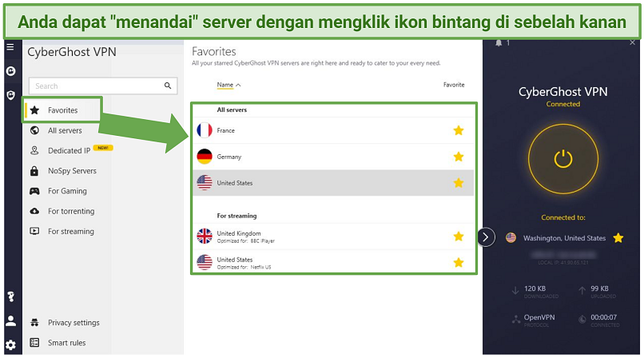
Task: Click the Favorite column header
Action: (x=454, y=85)
